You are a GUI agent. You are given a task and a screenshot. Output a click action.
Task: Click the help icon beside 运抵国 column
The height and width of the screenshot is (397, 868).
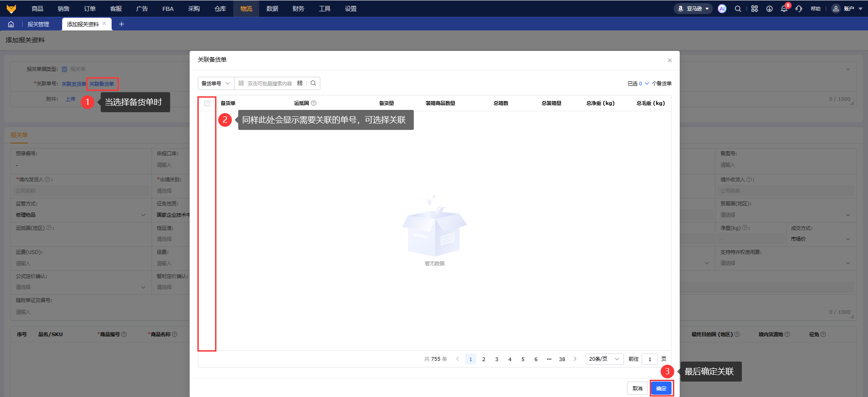tap(314, 103)
